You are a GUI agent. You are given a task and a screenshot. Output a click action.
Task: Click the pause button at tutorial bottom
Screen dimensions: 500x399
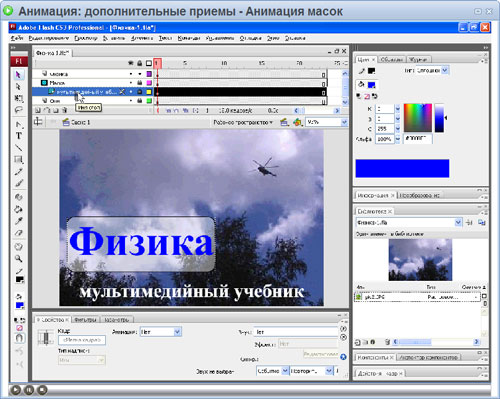coord(29,390)
